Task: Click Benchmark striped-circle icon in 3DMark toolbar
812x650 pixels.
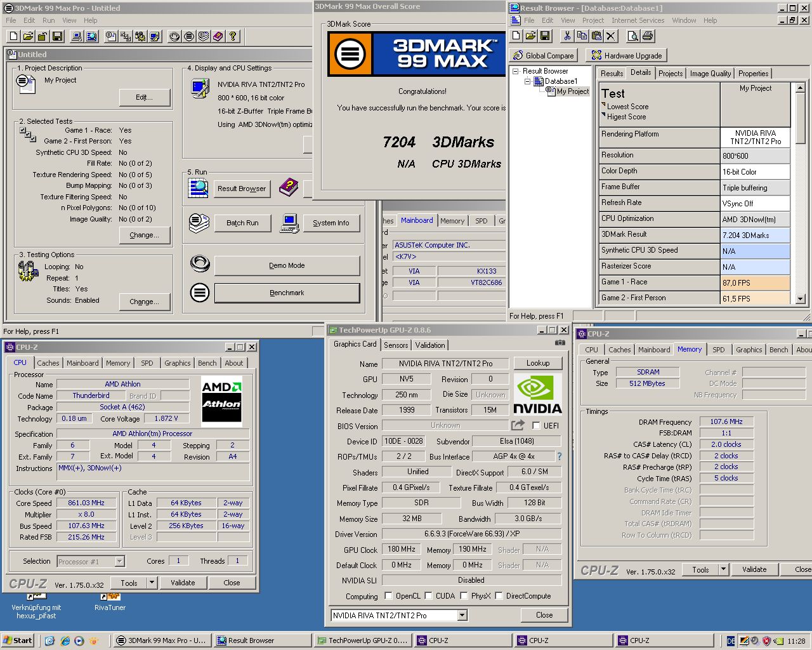Action: 189,36
